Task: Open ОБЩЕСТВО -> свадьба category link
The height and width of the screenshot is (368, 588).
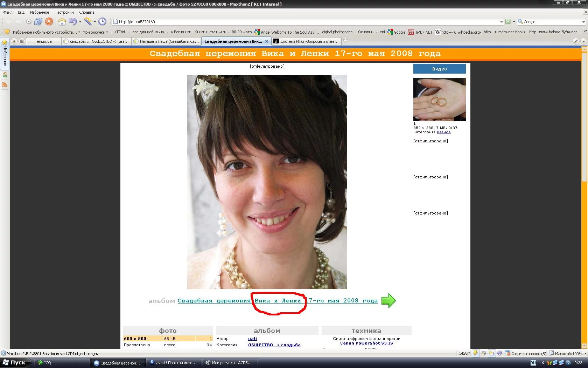Action: click(274, 345)
